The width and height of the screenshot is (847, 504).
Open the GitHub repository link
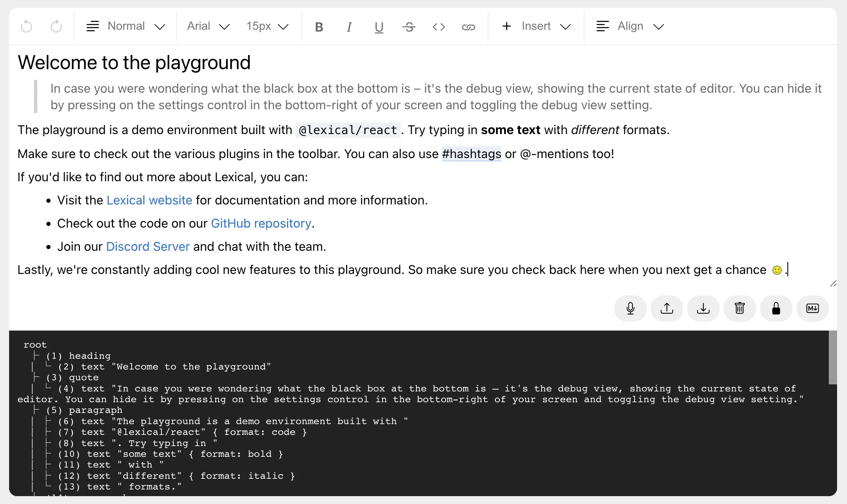pyautogui.click(x=261, y=223)
